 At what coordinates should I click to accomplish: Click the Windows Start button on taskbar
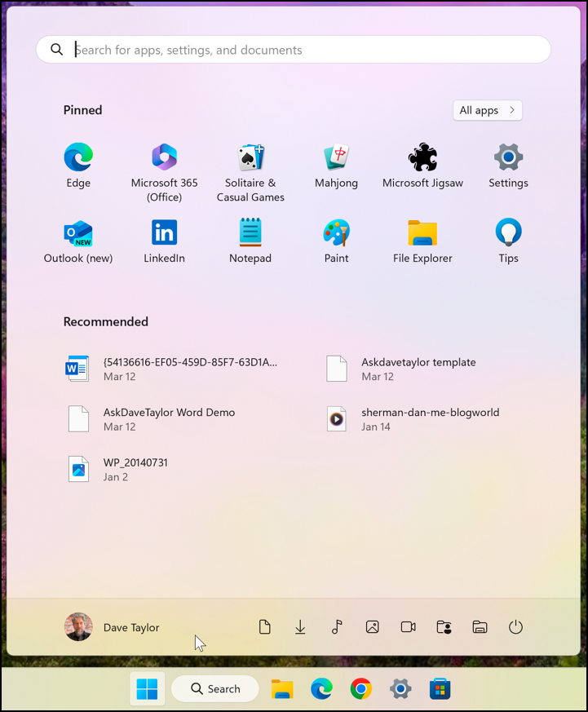pyautogui.click(x=147, y=689)
